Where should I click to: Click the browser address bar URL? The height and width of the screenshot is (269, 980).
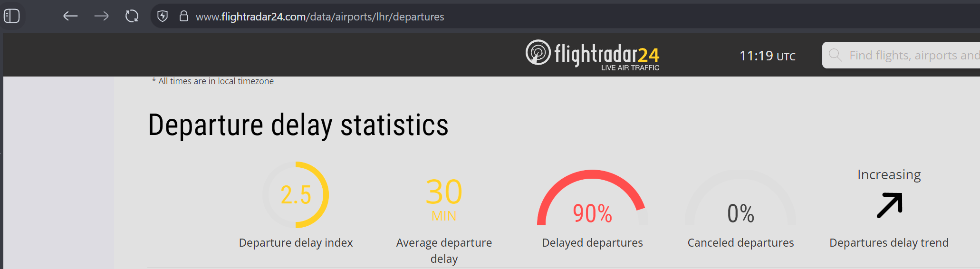point(320,17)
